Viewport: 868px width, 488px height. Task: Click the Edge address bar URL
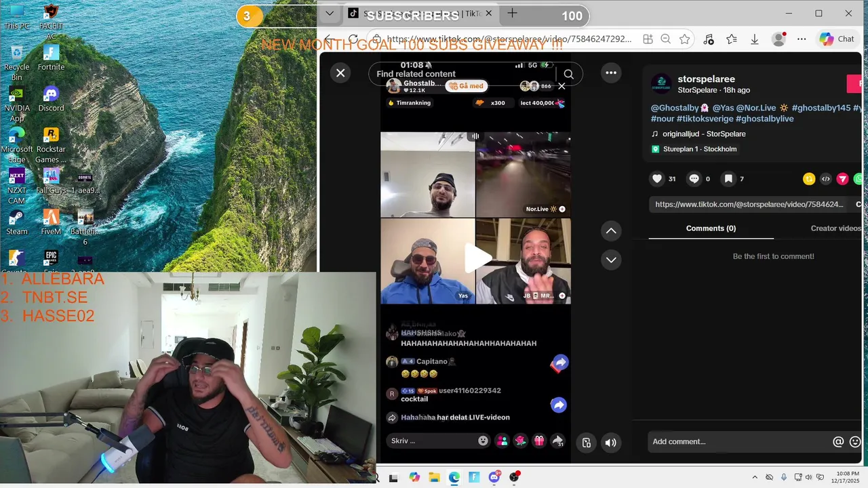pyautogui.click(x=509, y=39)
